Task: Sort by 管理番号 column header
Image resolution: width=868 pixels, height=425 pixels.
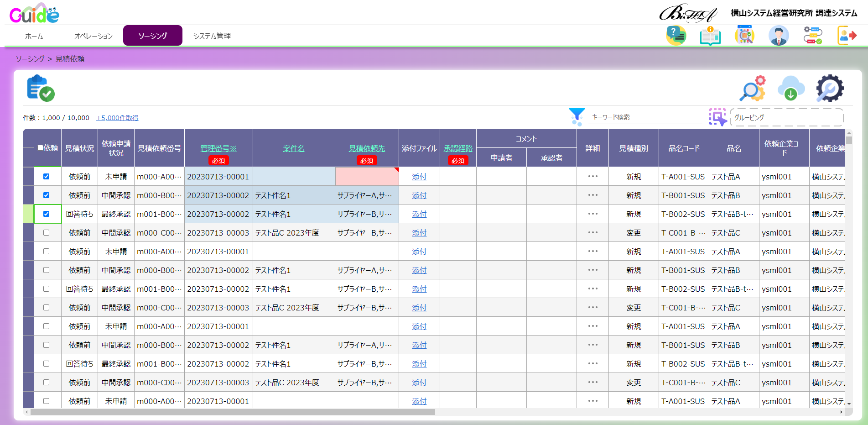Action: point(218,148)
